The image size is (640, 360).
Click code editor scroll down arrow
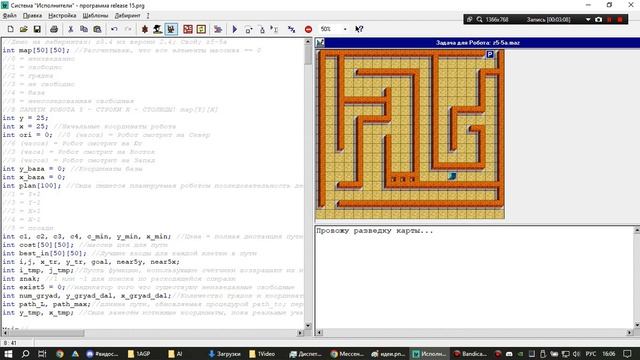pyautogui.click(x=308, y=326)
